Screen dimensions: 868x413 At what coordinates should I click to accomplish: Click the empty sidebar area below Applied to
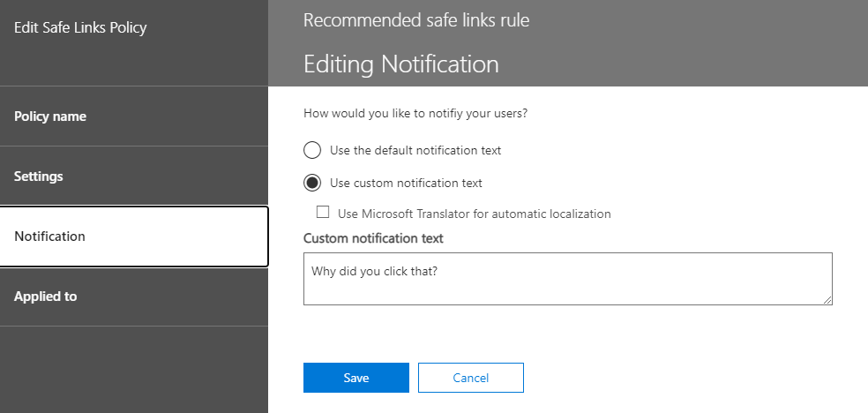click(134, 369)
